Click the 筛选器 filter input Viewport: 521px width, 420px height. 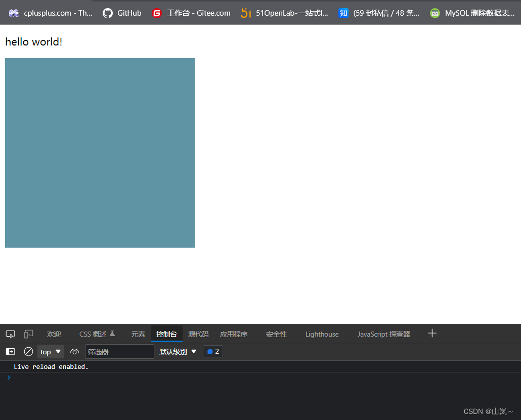click(119, 352)
